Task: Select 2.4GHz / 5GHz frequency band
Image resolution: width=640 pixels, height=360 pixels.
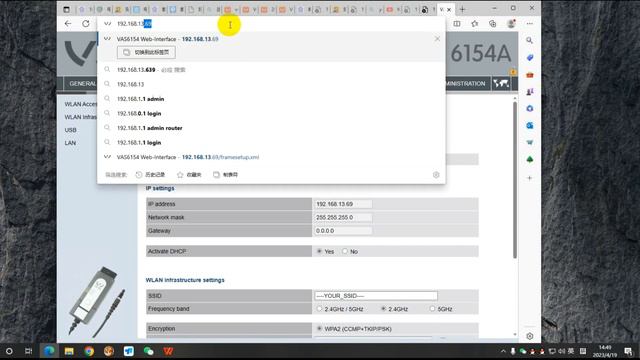Action: pos(319,309)
